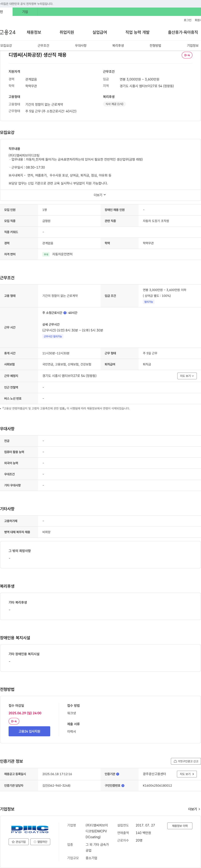Click the D-4 badge under 접수 마감일
This screenshot has height=868, width=201.
(14, 721)
